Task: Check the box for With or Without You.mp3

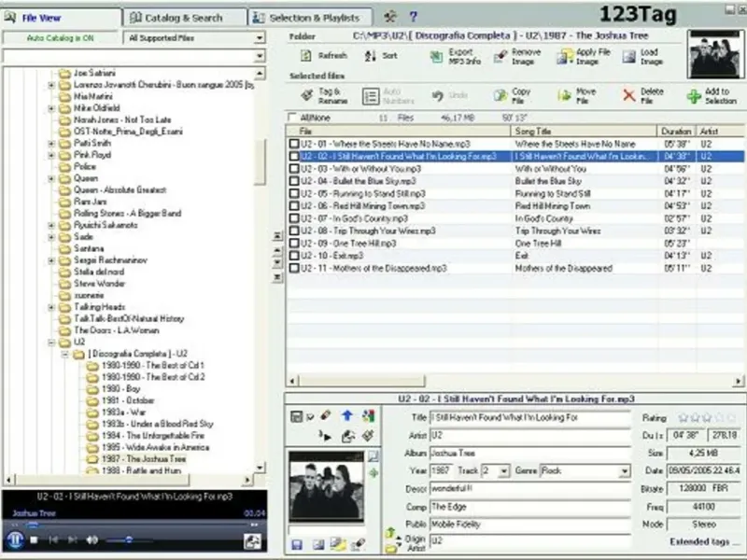Action: point(295,169)
